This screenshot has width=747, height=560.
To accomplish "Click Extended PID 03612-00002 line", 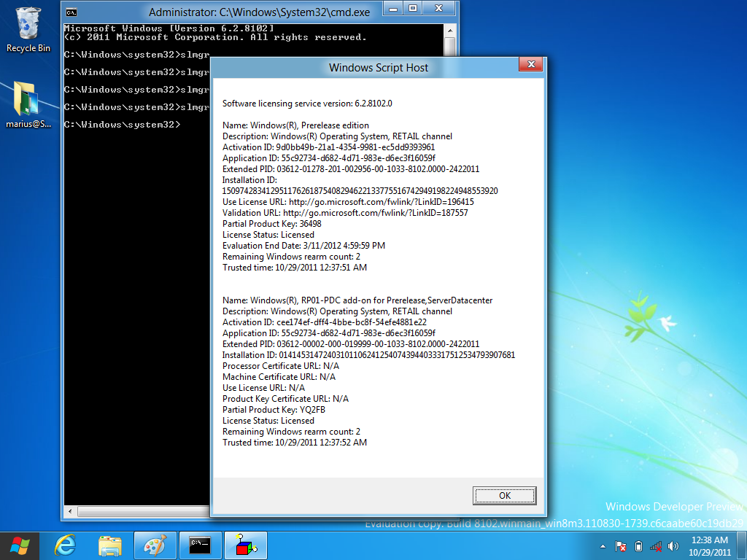I will click(x=351, y=344).
